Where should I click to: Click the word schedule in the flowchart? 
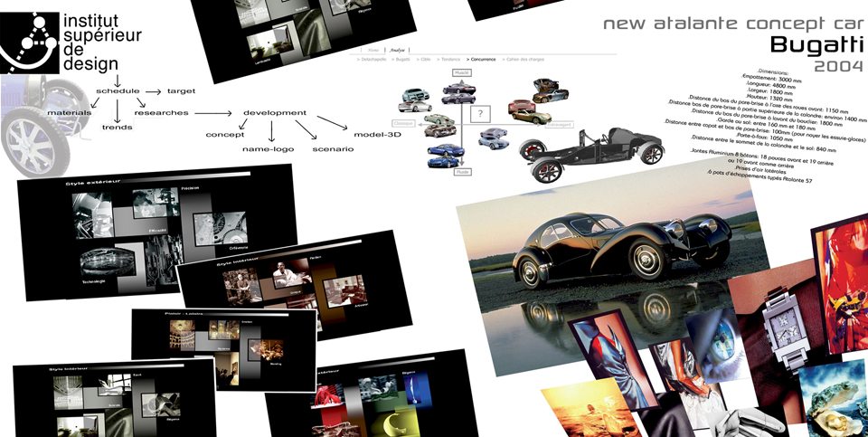(118, 90)
